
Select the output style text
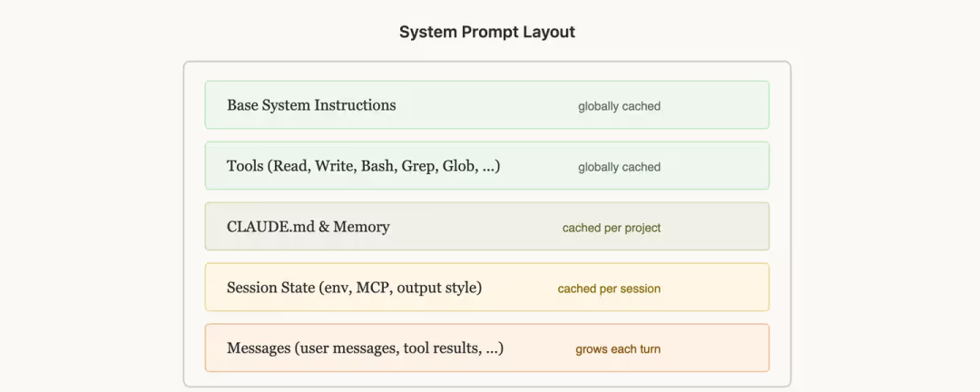[439, 288]
